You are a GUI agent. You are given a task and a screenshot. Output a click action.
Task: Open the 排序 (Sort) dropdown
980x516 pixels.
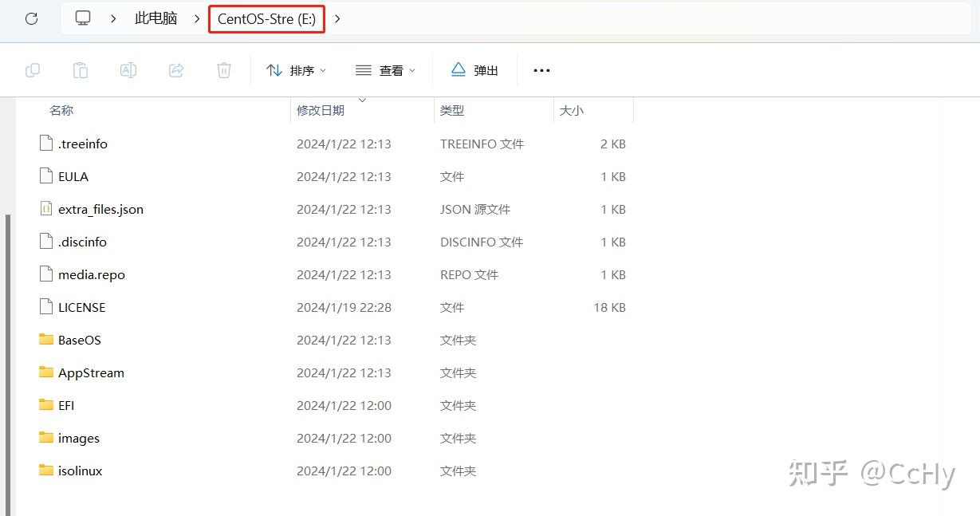[297, 70]
